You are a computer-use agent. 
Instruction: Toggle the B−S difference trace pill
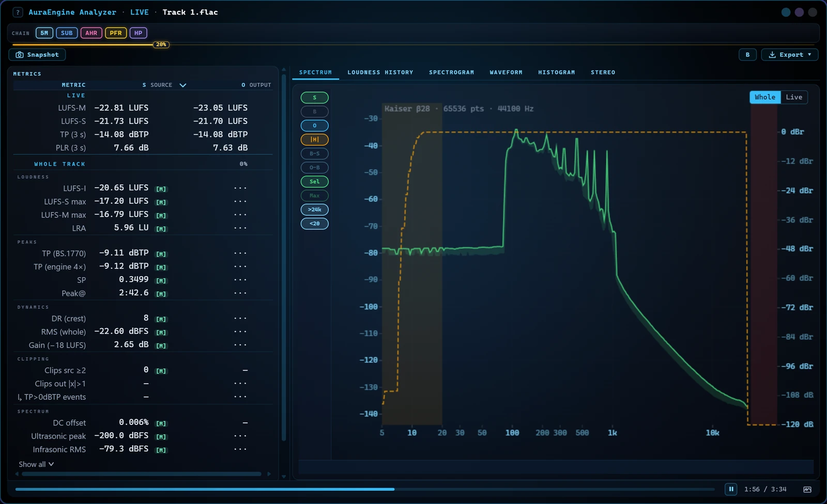pos(314,153)
